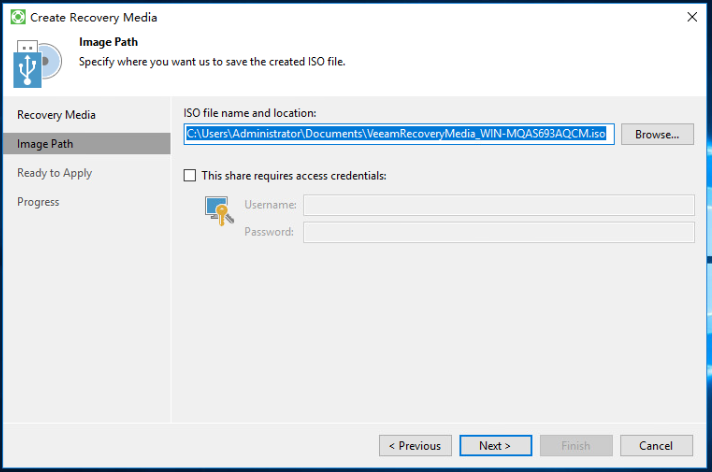Click the 'ISO file name and location' label

click(x=250, y=113)
